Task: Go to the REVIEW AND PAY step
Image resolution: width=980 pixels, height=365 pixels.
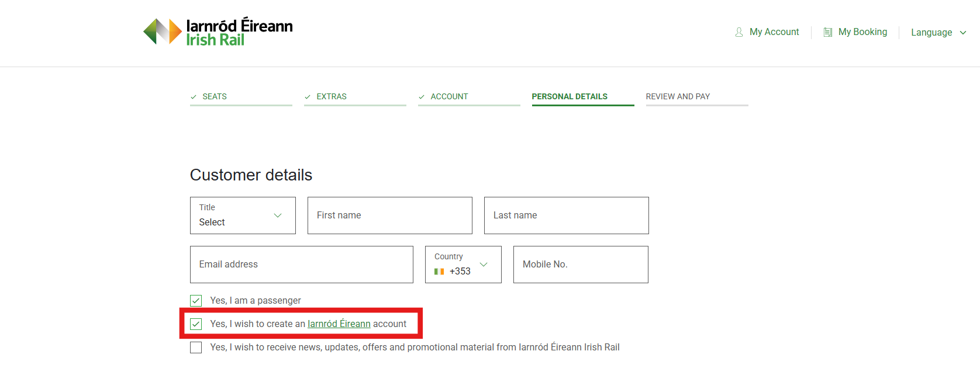Action: [678, 96]
